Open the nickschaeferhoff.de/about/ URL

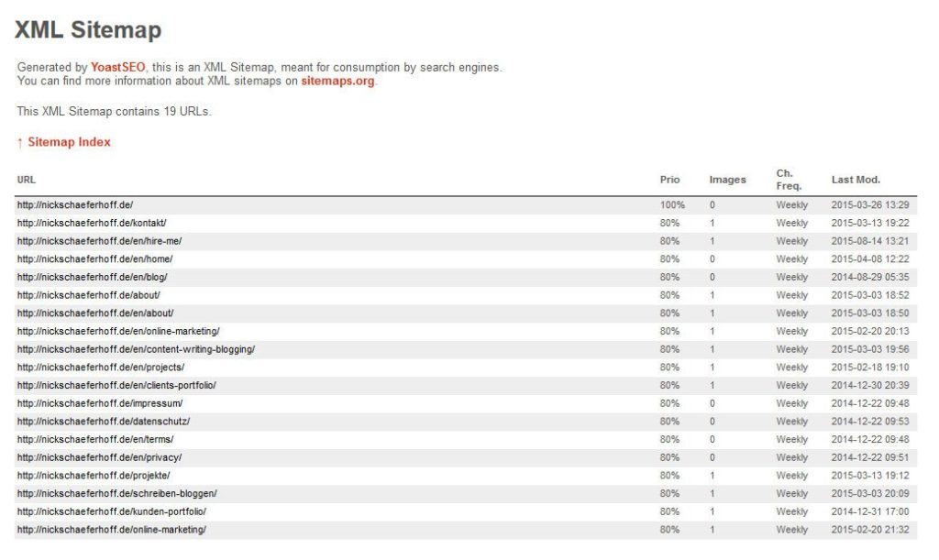[89, 295]
